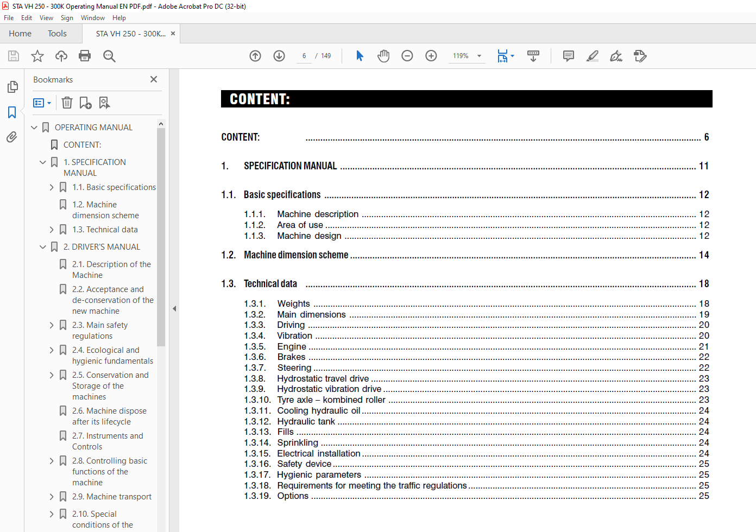
Task: Close the Bookmarks panel
Action: tap(154, 79)
